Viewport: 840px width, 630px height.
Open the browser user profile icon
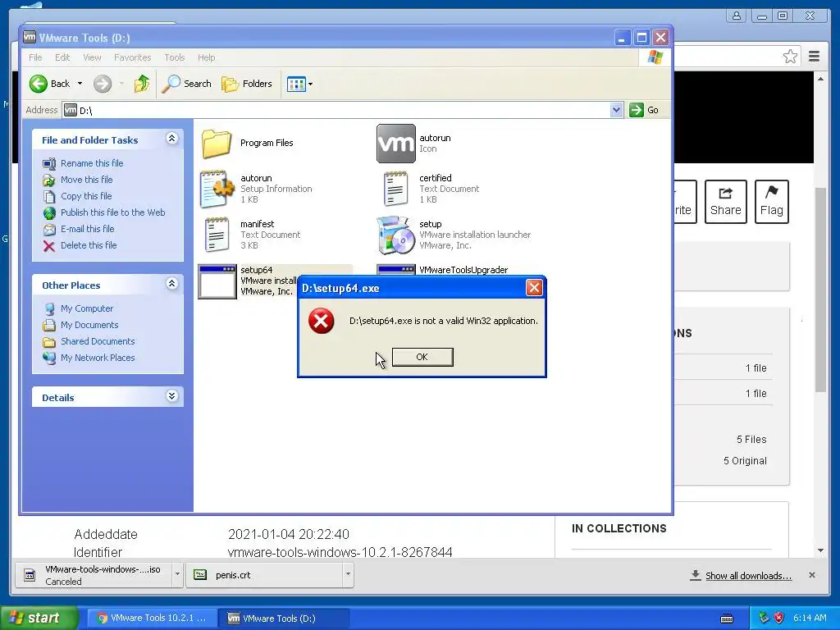[737, 16]
